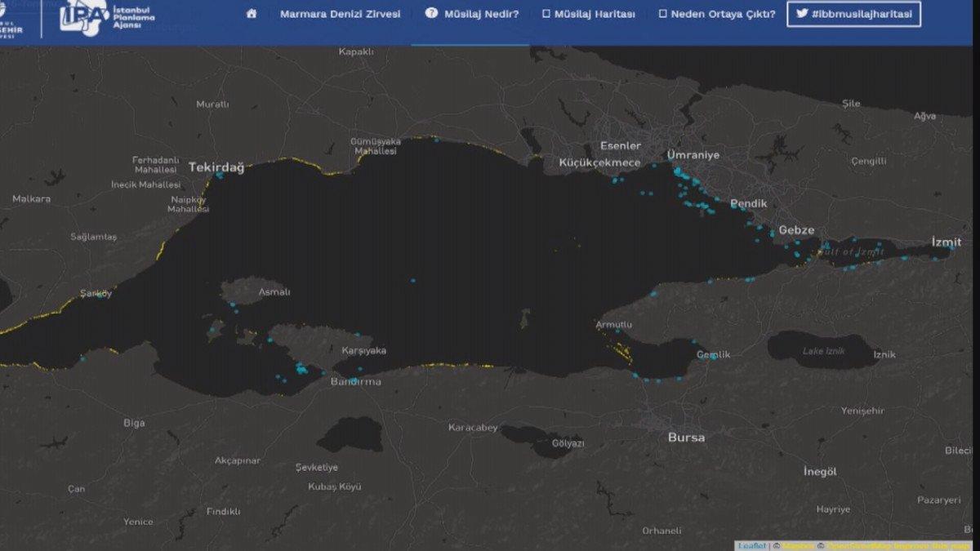
Task: Click the Lake Iznik label on map
Action: pos(824,351)
